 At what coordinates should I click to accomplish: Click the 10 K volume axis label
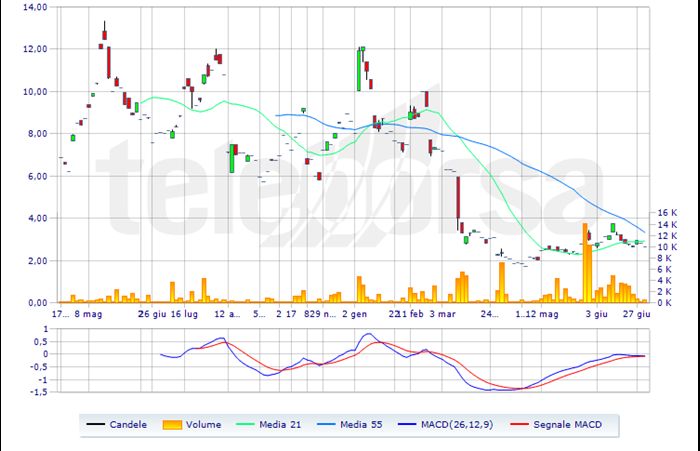[x=667, y=247]
